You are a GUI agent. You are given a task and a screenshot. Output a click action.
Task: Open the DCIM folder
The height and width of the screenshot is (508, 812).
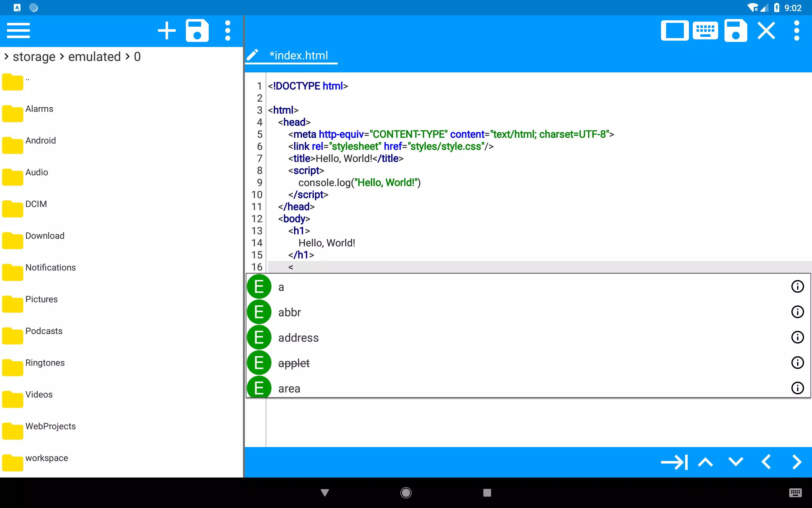(121, 208)
